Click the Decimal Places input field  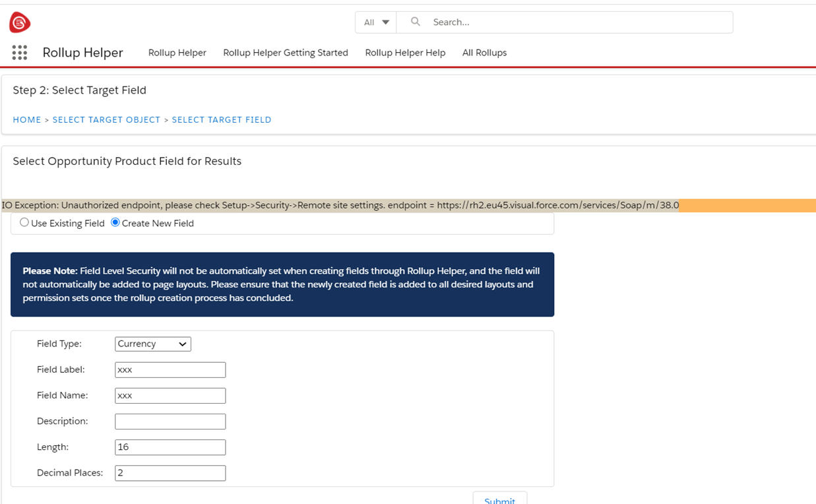click(170, 472)
